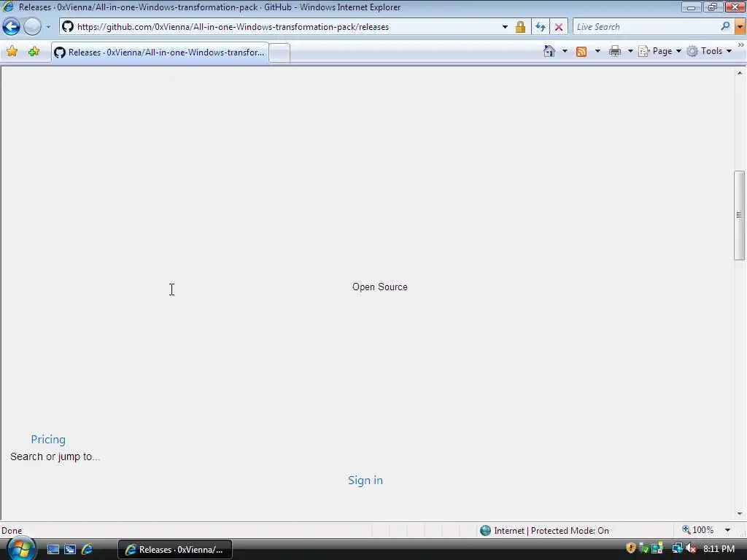747x560 pixels.
Task: Click the Refresh page button
Action: tap(541, 27)
